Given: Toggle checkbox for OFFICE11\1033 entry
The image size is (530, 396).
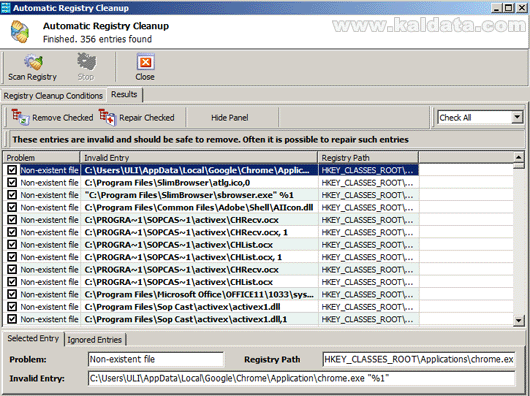Looking at the screenshot, I should coord(12,294).
